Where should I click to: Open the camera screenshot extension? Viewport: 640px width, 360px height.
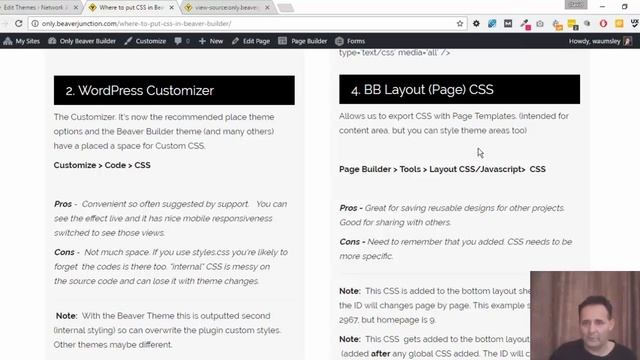[x=540, y=24]
